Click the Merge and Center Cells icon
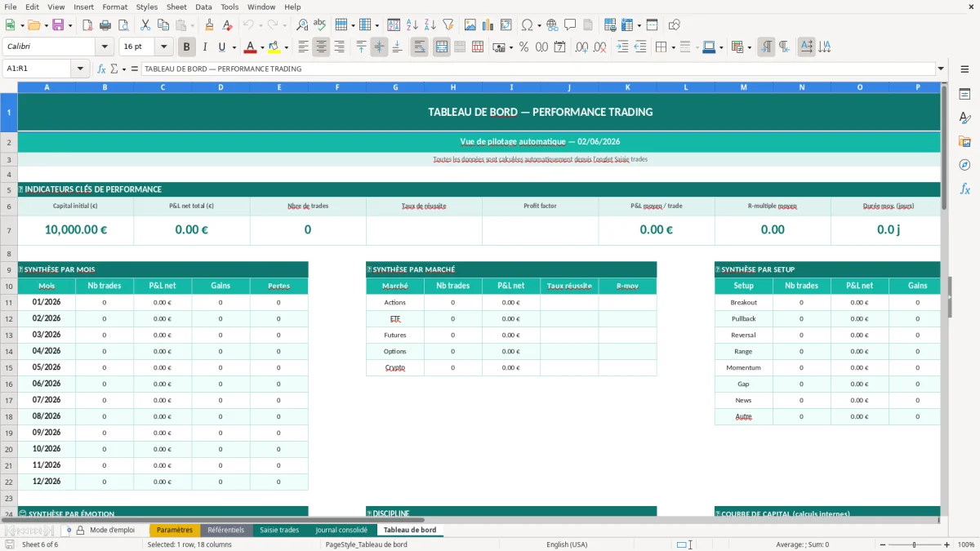Image resolution: width=980 pixels, height=551 pixels. click(442, 47)
